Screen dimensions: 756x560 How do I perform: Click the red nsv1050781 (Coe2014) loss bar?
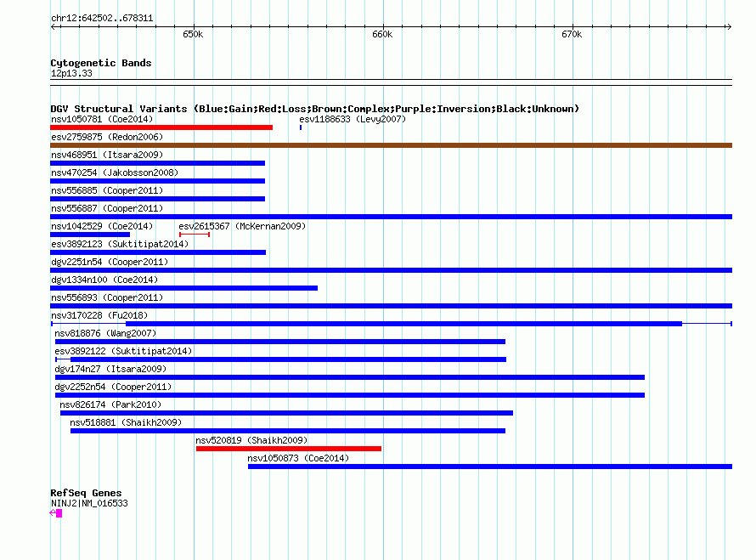coord(161,127)
